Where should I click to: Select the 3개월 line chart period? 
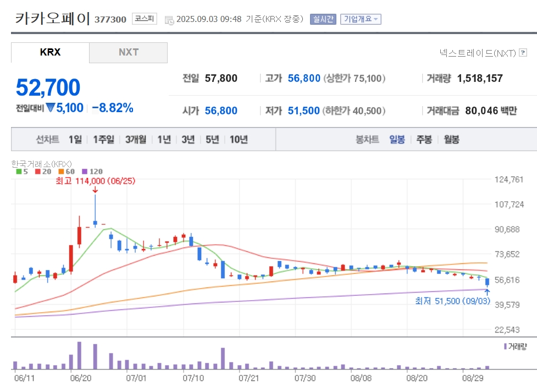coord(136,140)
